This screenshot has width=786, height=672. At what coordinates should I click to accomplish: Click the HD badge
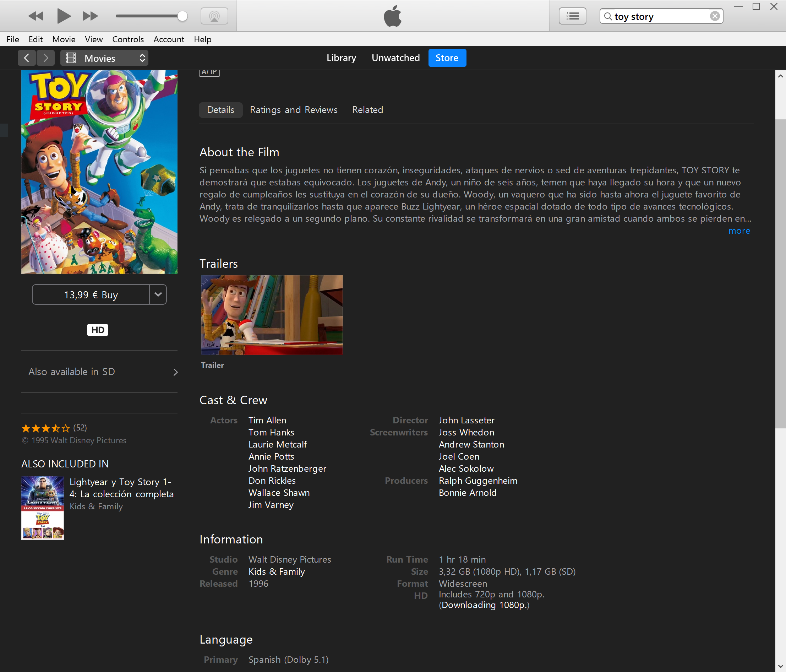(x=98, y=330)
